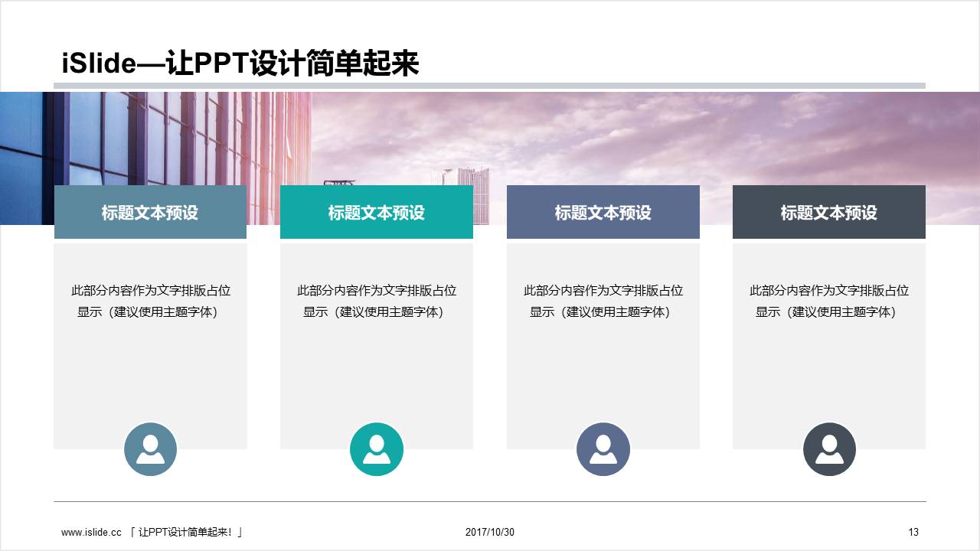The width and height of the screenshot is (980, 551).
Task: Click the slide number 13
Action: coord(913,532)
